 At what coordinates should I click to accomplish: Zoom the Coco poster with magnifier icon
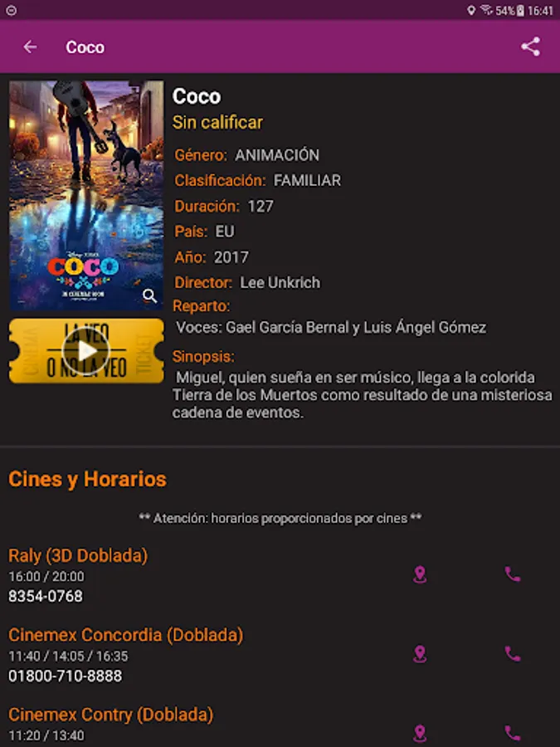(149, 295)
